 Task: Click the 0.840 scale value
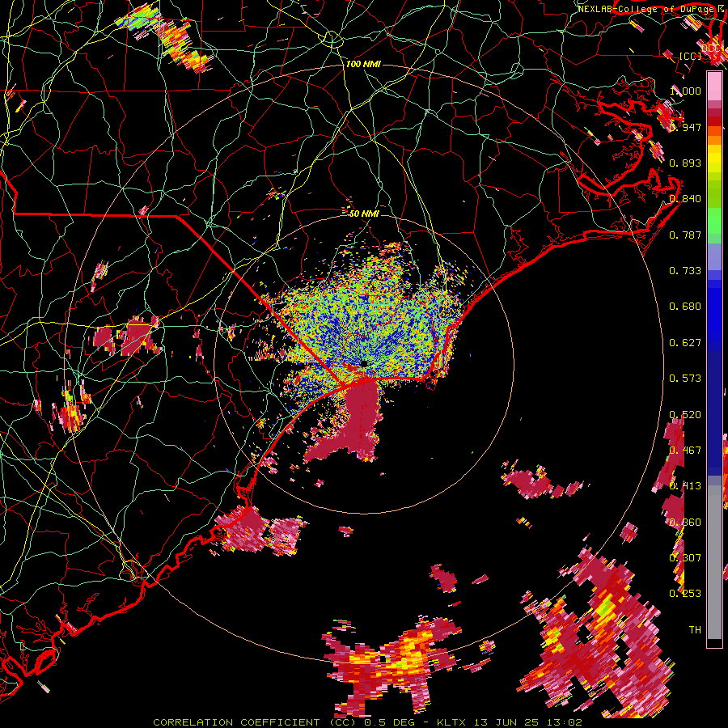coord(685,199)
